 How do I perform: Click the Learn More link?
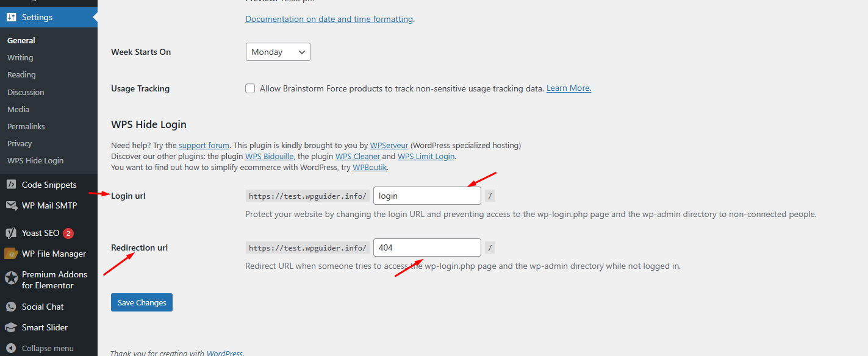click(569, 88)
